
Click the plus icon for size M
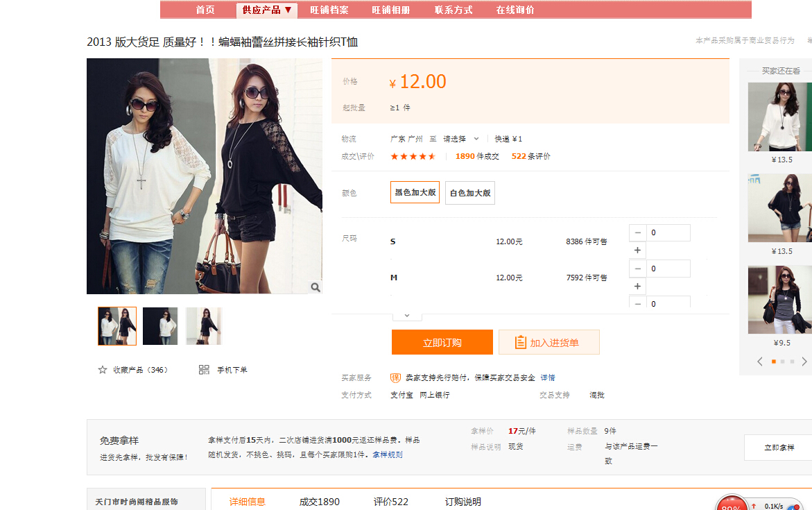pos(638,287)
